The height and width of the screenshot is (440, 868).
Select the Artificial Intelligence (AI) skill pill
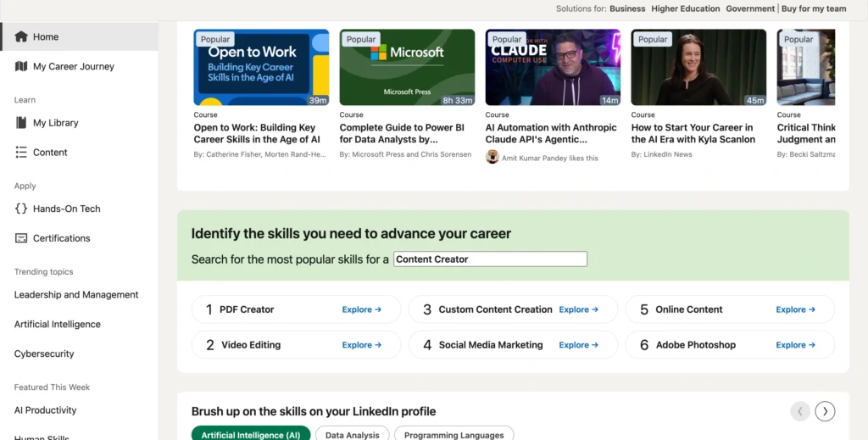(x=251, y=434)
